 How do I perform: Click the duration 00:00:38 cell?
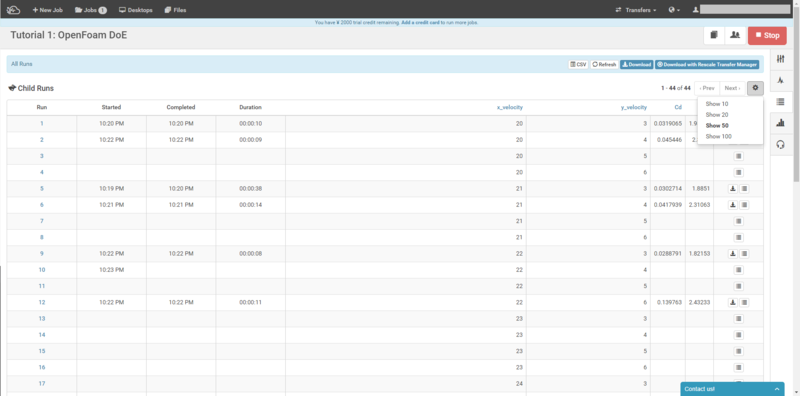(251, 189)
